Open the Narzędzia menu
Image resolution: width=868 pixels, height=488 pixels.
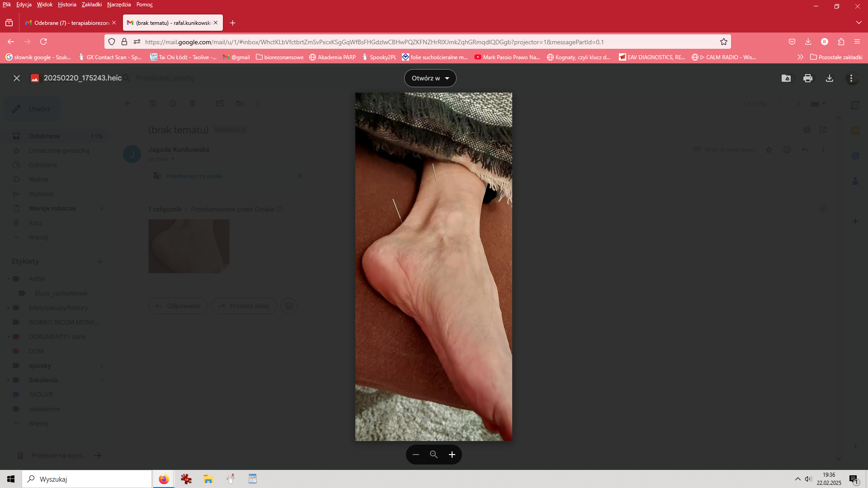tap(119, 5)
